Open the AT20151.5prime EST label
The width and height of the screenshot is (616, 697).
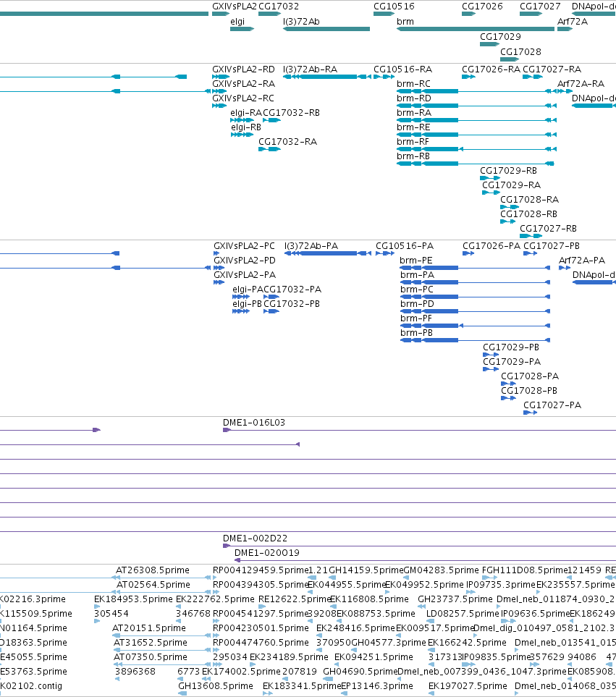[x=149, y=628]
